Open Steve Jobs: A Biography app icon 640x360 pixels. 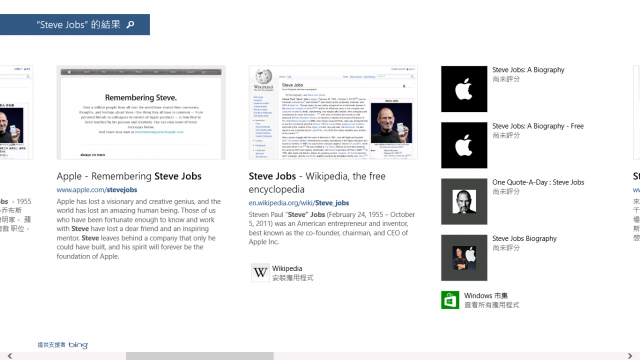click(x=464, y=89)
